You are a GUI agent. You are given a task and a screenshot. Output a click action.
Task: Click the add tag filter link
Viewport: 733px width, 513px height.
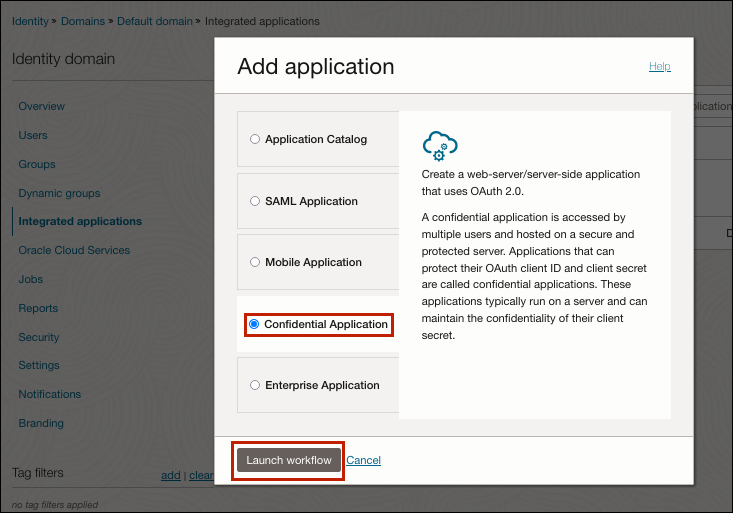pyautogui.click(x=170, y=476)
